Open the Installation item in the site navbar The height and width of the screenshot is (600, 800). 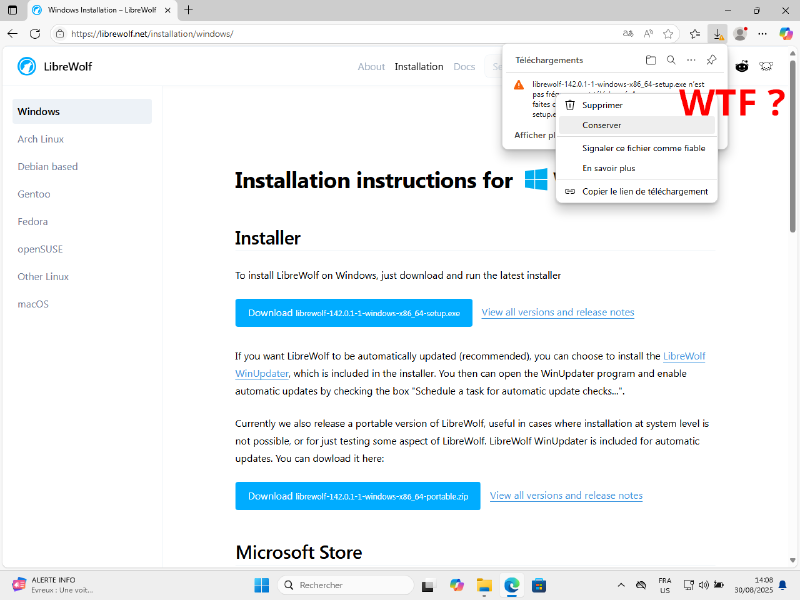[x=418, y=66]
